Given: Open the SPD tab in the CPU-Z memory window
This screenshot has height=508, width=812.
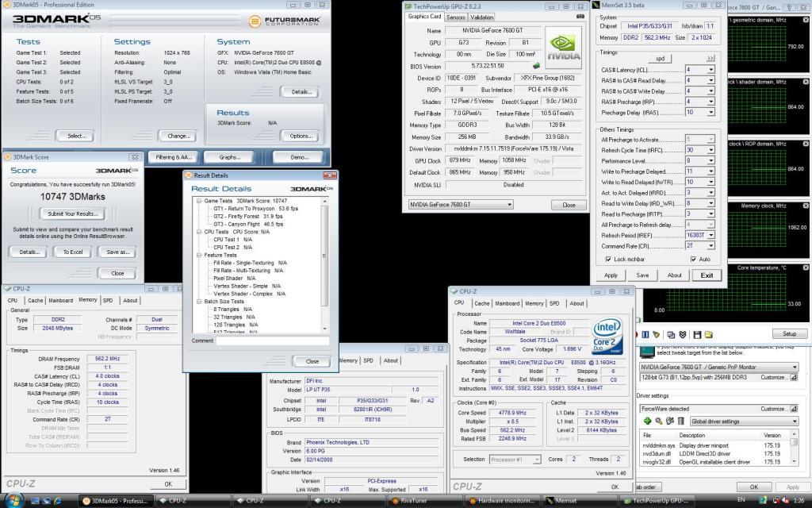Looking at the screenshot, I should pyautogui.click(x=108, y=300).
